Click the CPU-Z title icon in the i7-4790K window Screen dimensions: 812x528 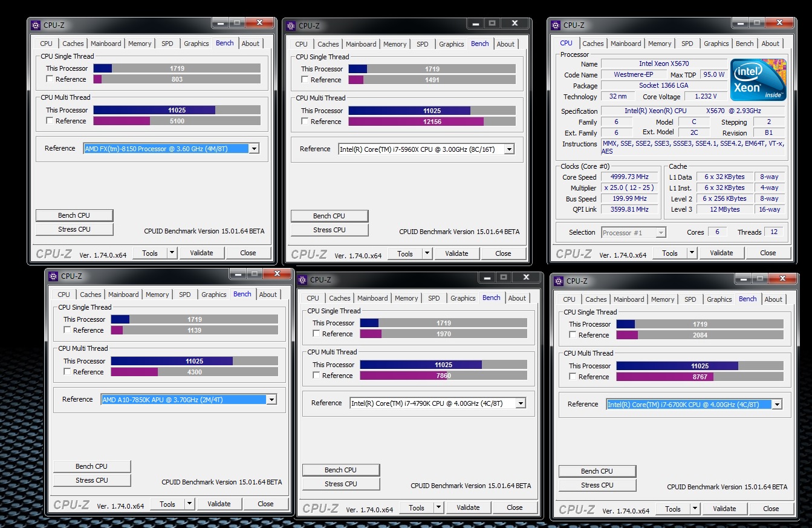point(302,280)
